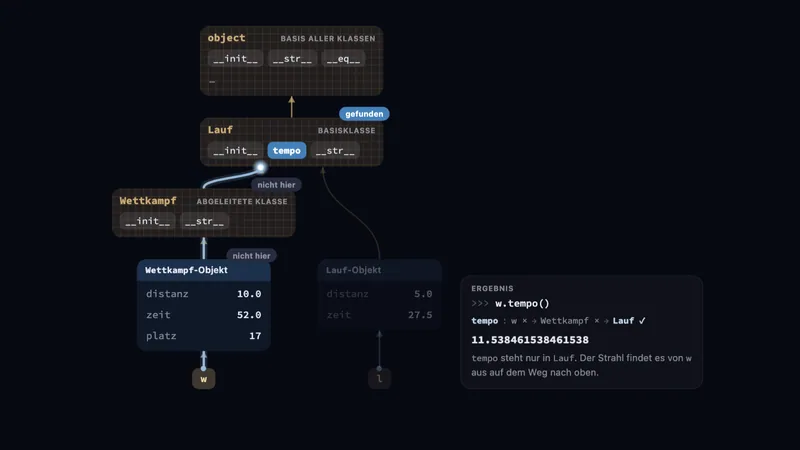The height and width of the screenshot is (450, 800).
Task: Click the variable l node
Action: (x=379, y=379)
